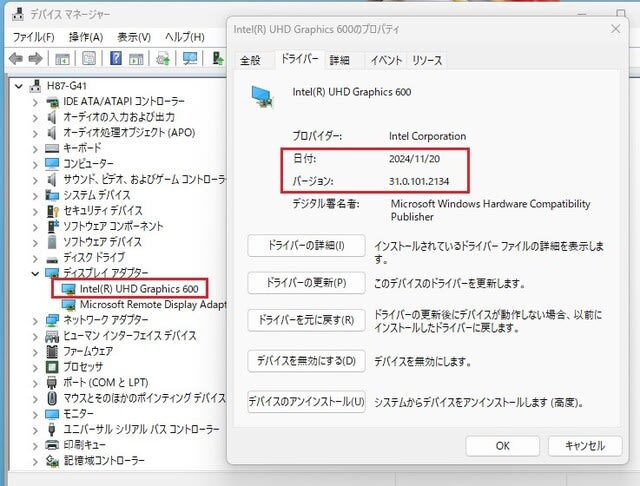Viewport: 640px width, 486px height.
Task: Click the blue Help question-mark toolbar icon
Action: click(116, 58)
